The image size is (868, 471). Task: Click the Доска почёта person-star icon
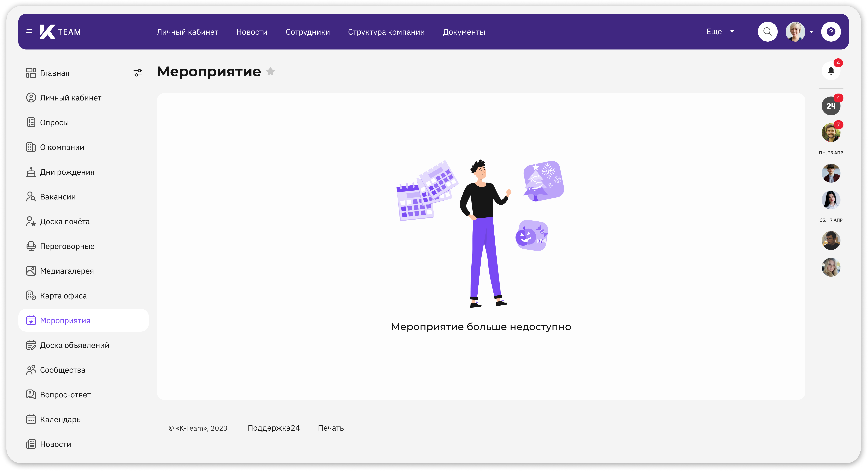pyautogui.click(x=31, y=221)
